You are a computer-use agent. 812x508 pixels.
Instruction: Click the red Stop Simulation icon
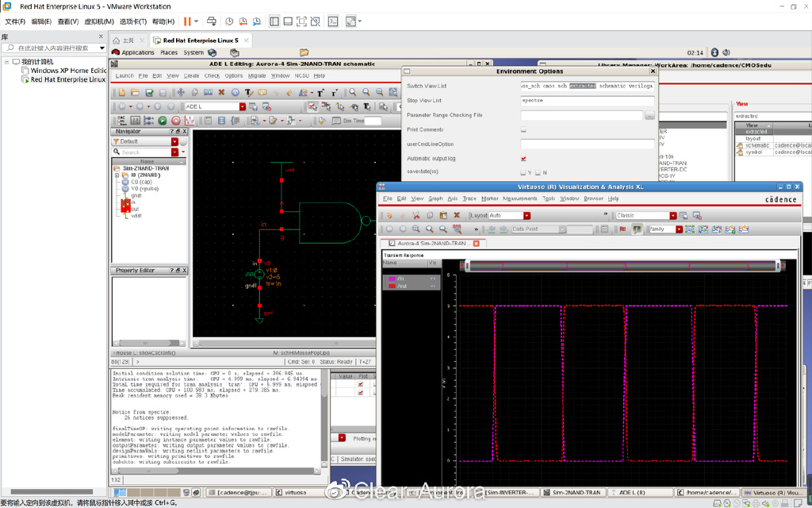click(175, 121)
